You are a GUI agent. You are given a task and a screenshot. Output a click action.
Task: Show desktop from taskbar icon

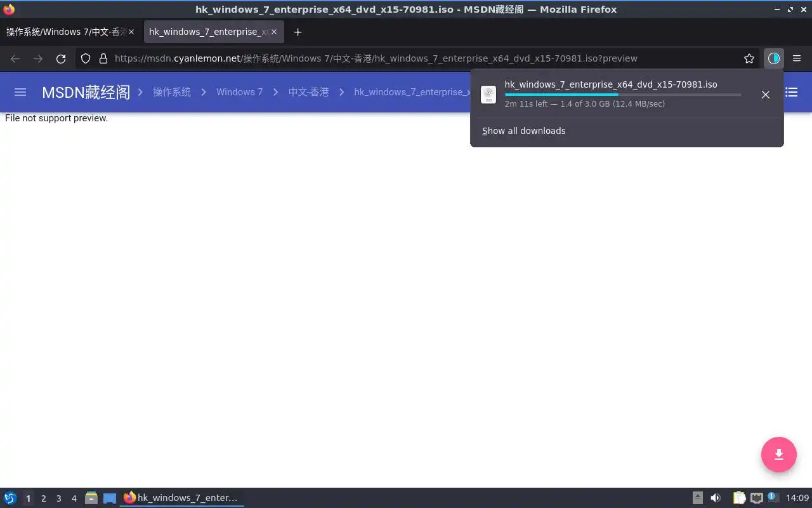[x=110, y=498]
